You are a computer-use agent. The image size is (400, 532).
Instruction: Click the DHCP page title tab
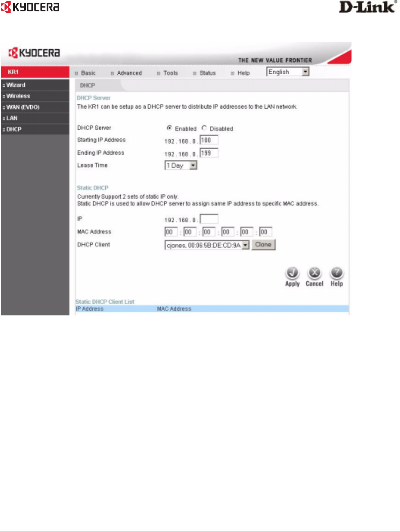pyautogui.click(x=87, y=86)
